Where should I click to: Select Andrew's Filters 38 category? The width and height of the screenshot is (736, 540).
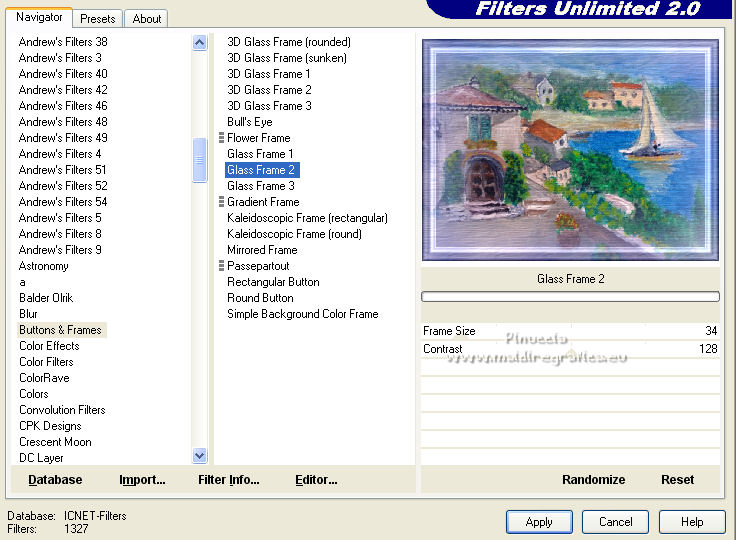coord(63,42)
